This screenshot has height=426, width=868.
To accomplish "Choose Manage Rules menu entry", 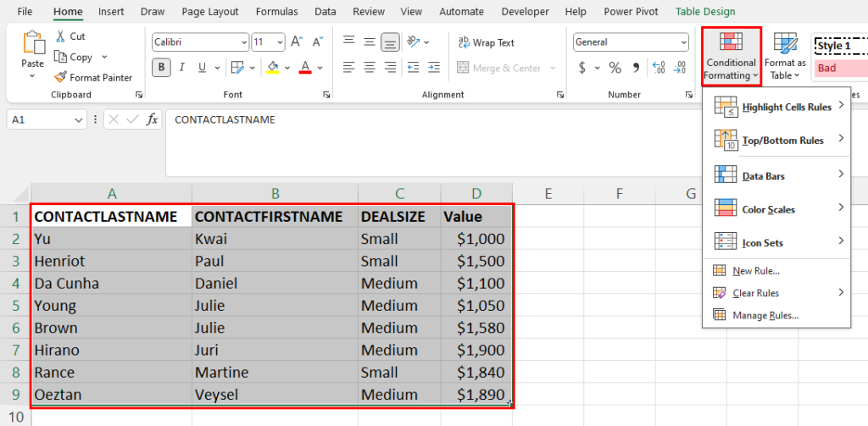I will 776,315.
